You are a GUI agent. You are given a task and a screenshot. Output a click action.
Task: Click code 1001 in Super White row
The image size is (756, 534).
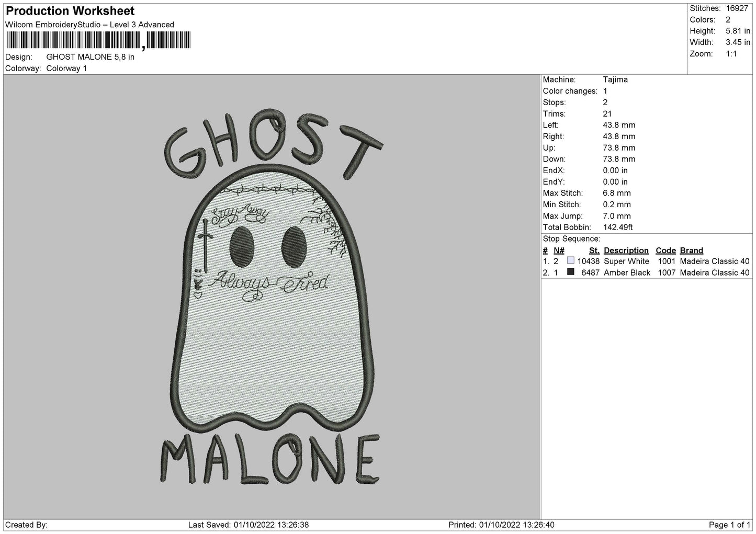[667, 261]
